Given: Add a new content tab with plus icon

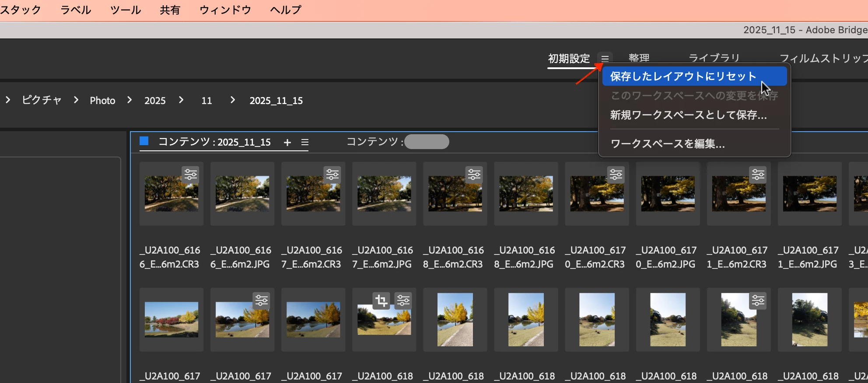Looking at the screenshot, I should pos(287,143).
